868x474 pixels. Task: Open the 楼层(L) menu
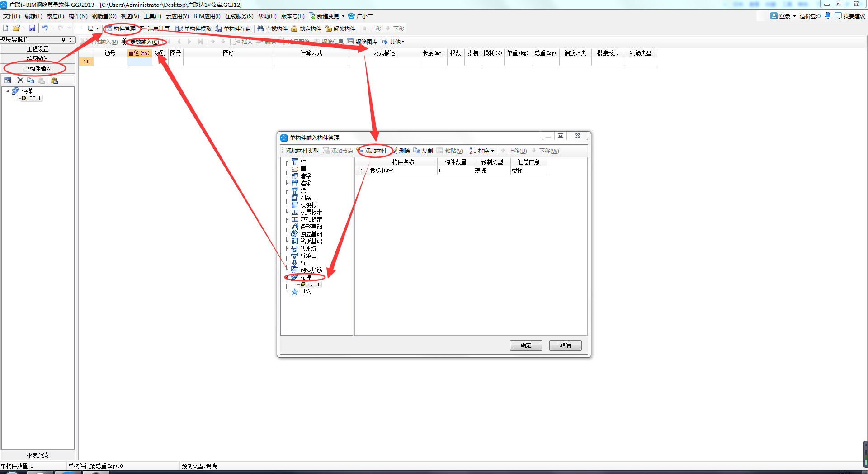pyautogui.click(x=56, y=16)
